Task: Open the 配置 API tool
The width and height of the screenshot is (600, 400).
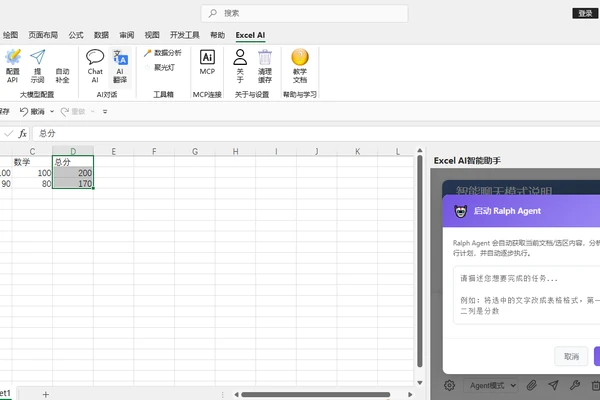Action: 13,66
